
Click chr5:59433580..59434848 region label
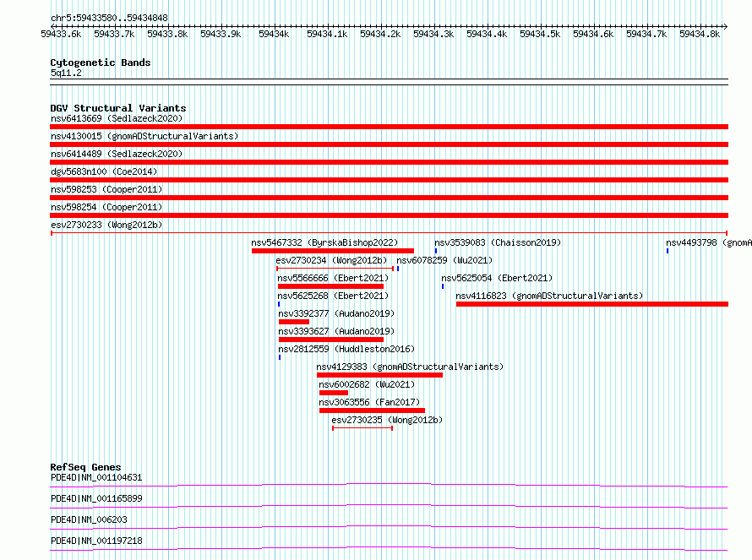(109, 19)
